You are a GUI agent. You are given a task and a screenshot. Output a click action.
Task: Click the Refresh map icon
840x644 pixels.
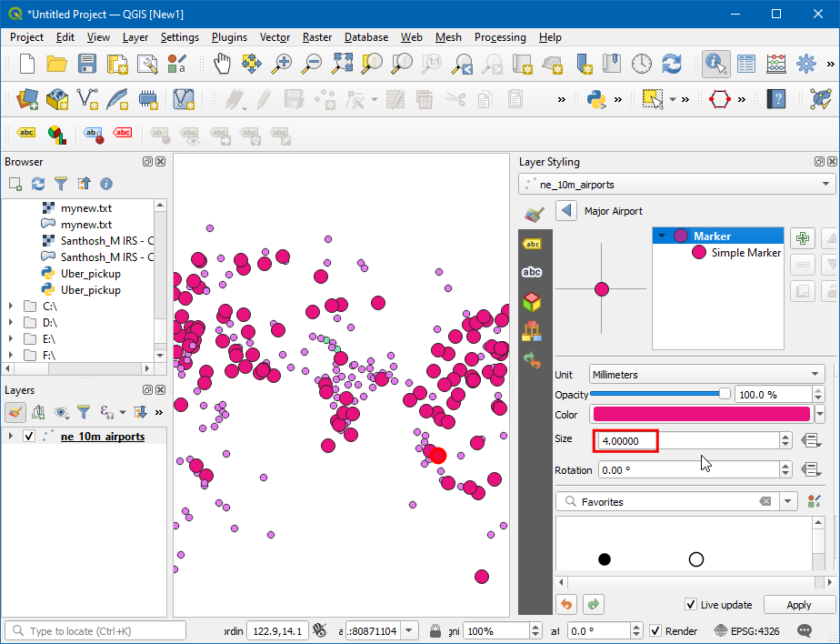[x=672, y=64]
